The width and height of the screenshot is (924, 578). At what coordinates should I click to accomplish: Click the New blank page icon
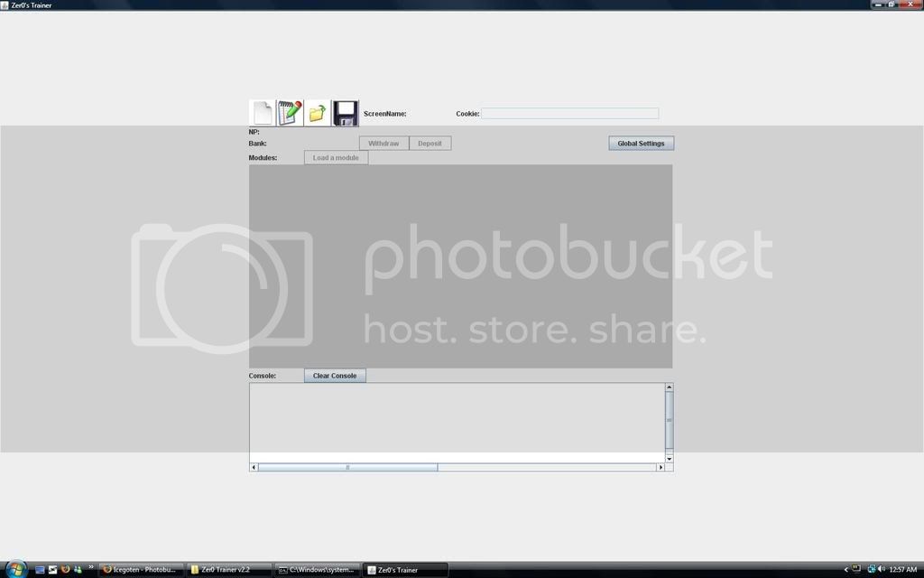[262, 113]
